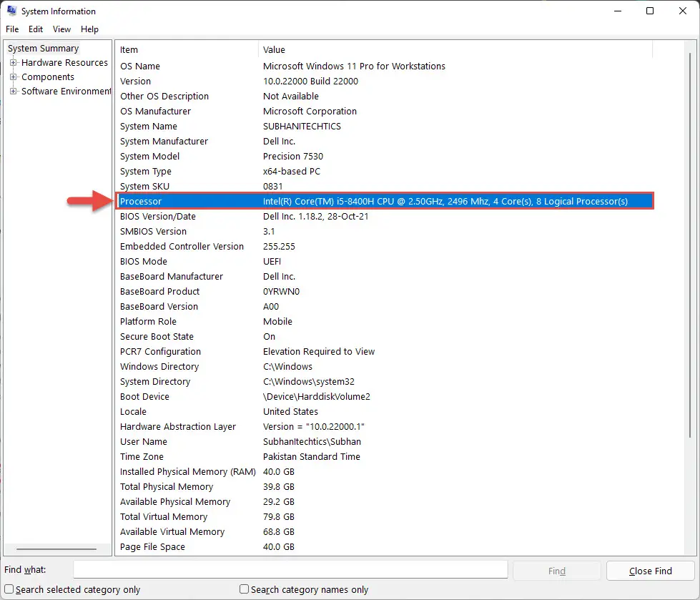The image size is (700, 600).
Task: Expand the Software Environment tree node
Action: point(14,91)
